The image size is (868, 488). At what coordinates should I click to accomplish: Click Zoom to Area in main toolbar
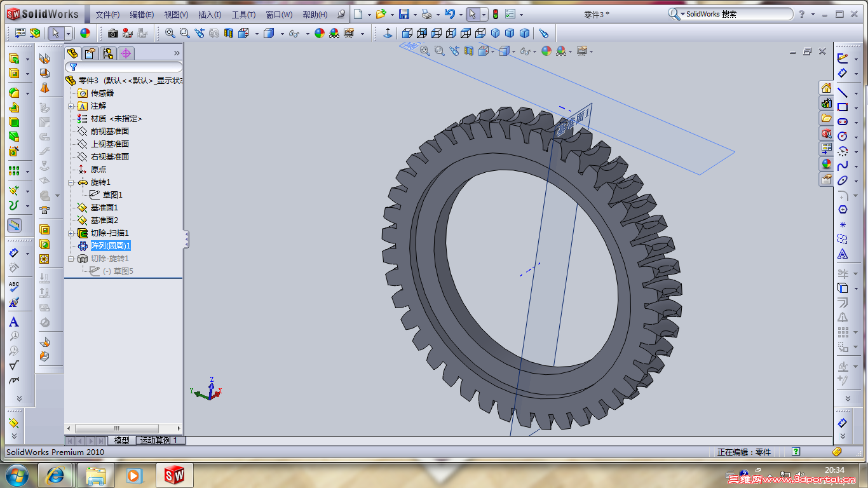pyautogui.click(x=184, y=33)
